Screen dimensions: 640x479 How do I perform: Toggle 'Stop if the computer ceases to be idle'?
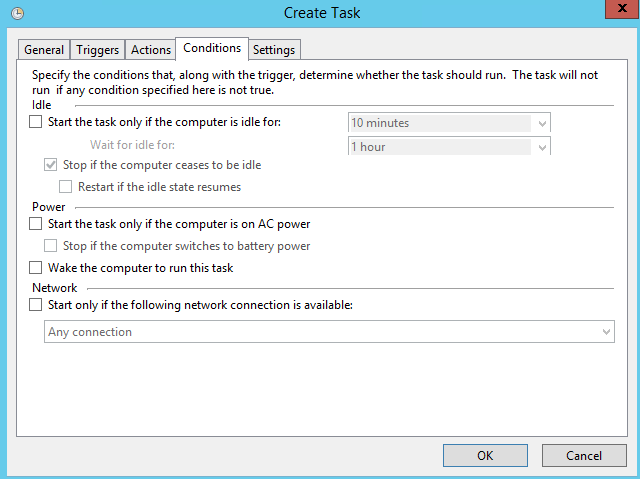[53, 165]
